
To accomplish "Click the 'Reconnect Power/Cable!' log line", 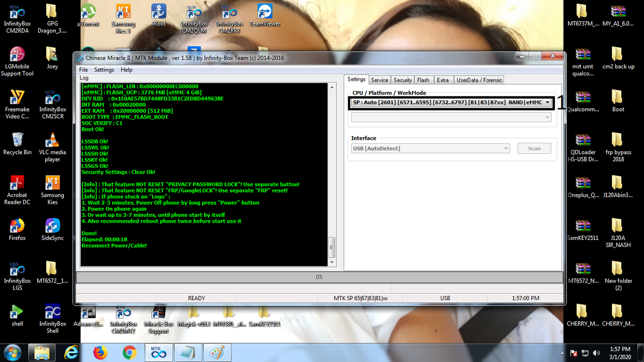I will (114, 245).
